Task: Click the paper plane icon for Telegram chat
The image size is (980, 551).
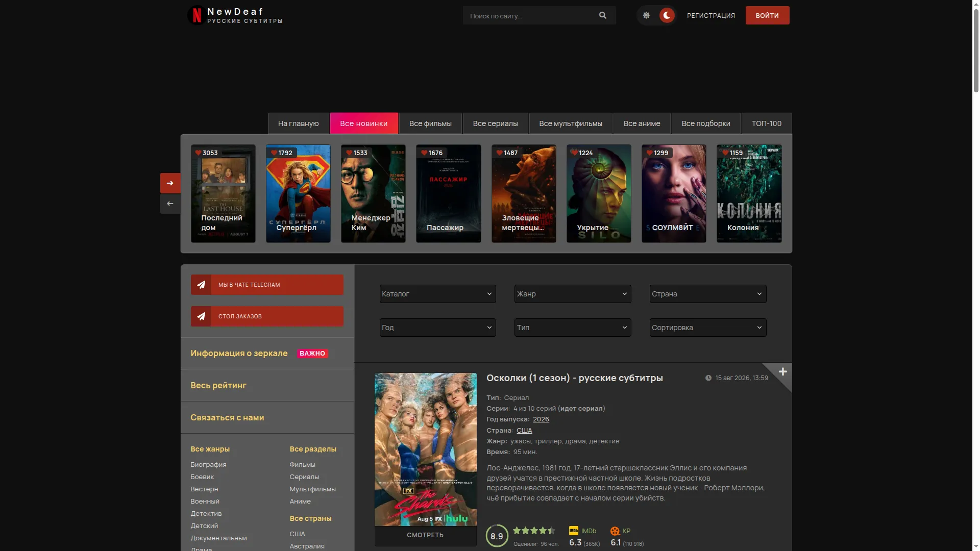Action: (x=201, y=285)
